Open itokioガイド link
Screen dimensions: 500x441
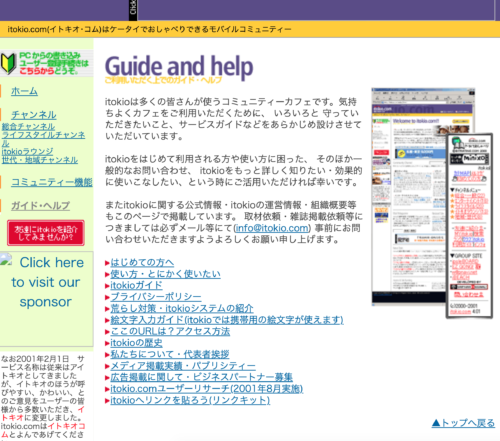(x=136, y=285)
